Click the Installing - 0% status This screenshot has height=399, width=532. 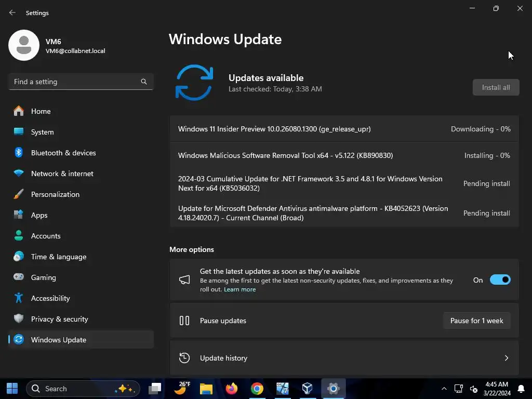tap(487, 155)
